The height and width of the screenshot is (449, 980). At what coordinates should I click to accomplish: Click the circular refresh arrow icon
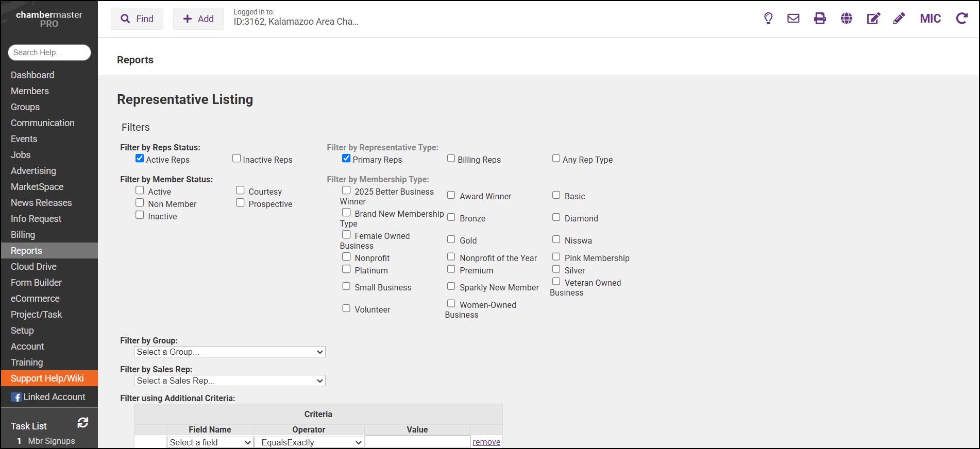coord(961,19)
